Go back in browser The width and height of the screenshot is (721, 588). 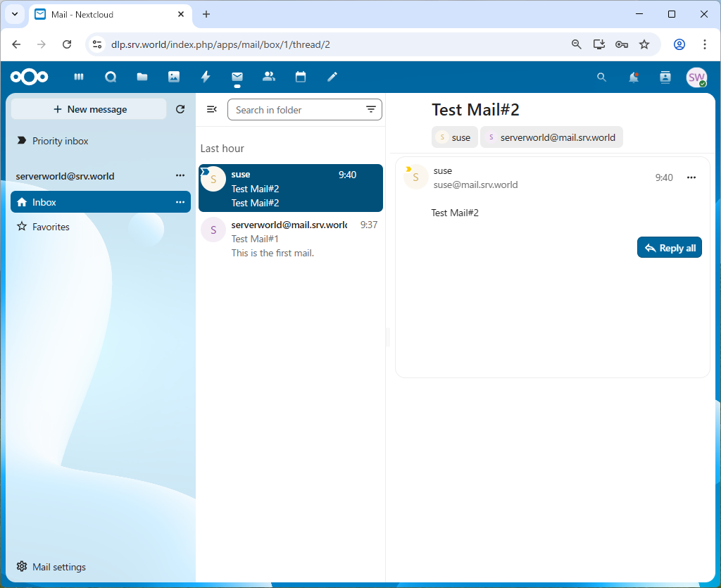pyautogui.click(x=17, y=44)
